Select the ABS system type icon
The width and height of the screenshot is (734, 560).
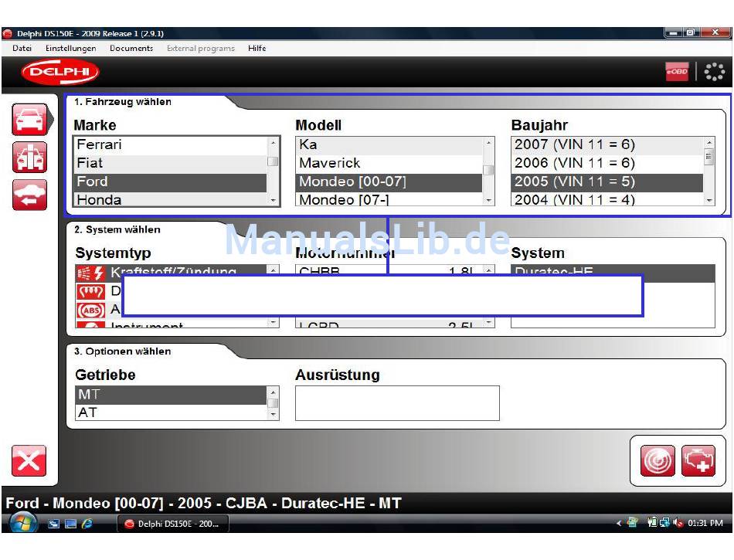[x=90, y=310]
